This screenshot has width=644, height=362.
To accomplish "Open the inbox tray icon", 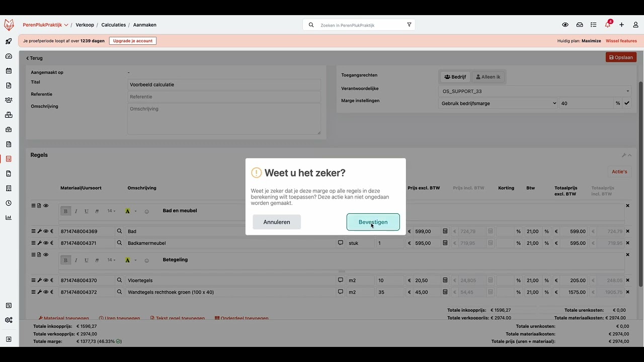I will pos(580,25).
